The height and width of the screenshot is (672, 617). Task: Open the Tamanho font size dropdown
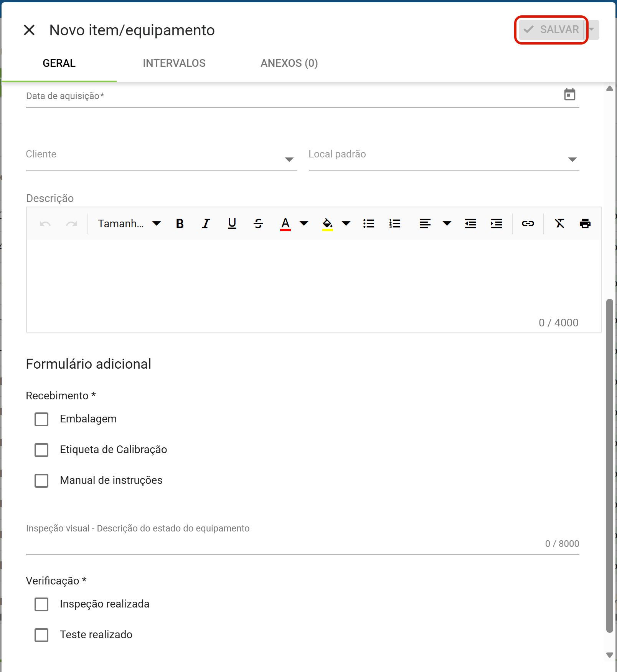[129, 223]
